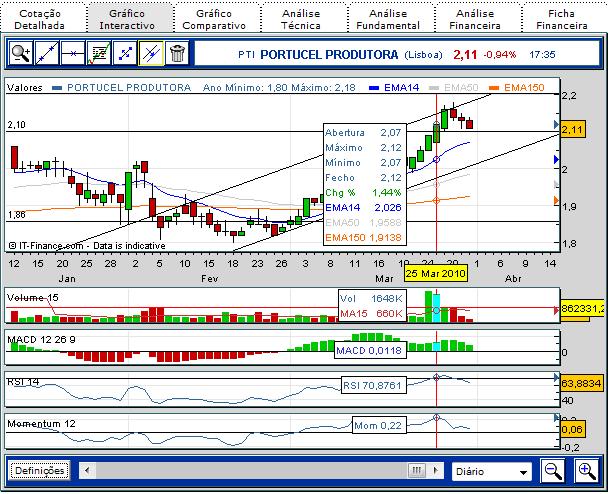Click the IT-Finance.com data notice
Image resolution: width=608 pixels, height=494 pixels.
click(x=87, y=246)
